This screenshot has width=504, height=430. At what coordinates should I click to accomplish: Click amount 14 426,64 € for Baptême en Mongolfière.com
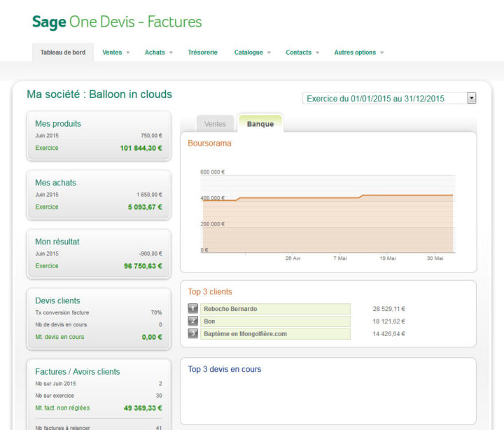(389, 334)
